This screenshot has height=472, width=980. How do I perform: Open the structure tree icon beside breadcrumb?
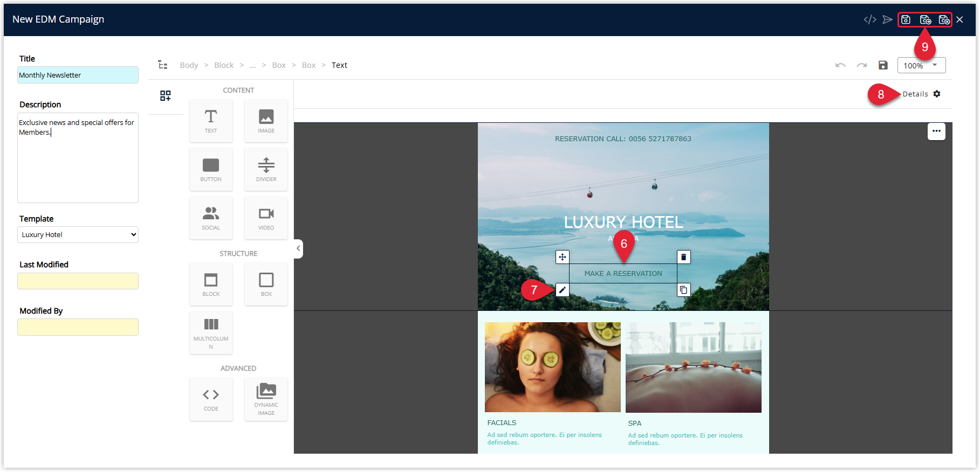click(x=162, y=65)
